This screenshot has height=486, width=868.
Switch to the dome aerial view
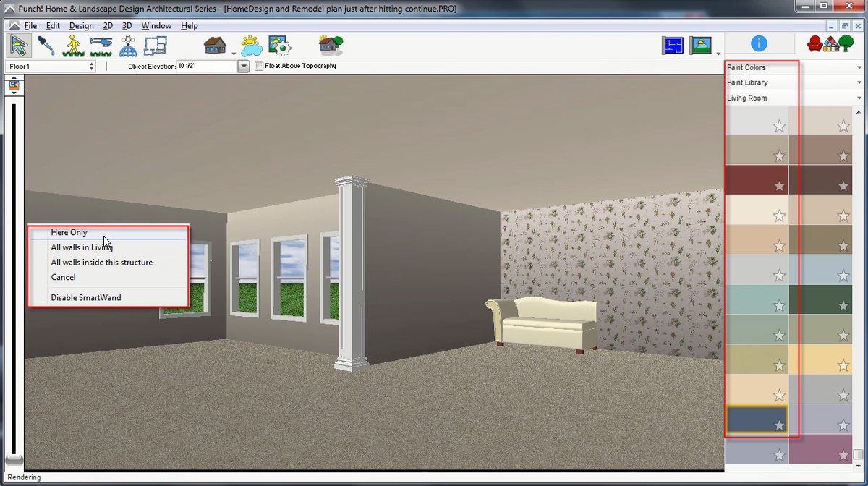[128, 46]
